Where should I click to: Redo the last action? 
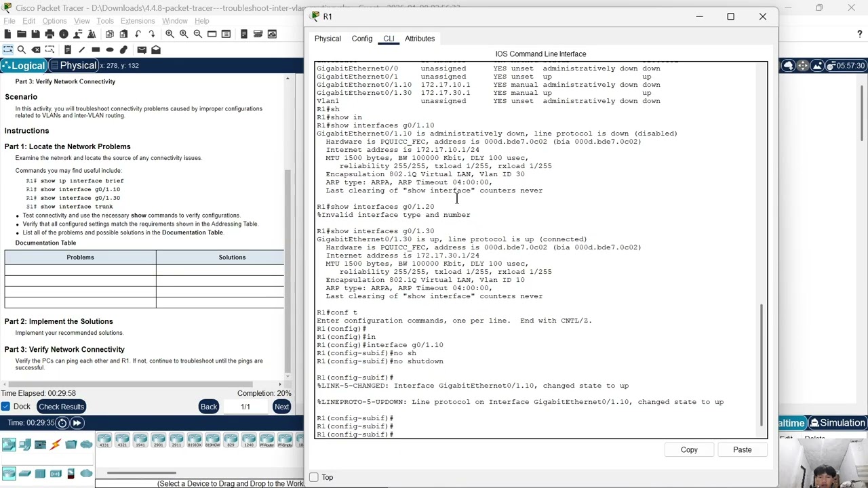tap(152, 34)
